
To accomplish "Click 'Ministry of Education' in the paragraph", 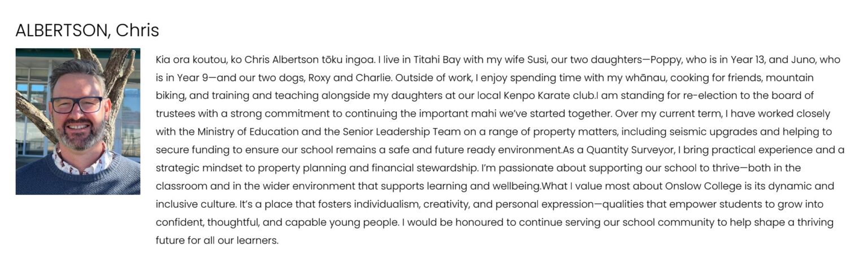I will point(248,132).
